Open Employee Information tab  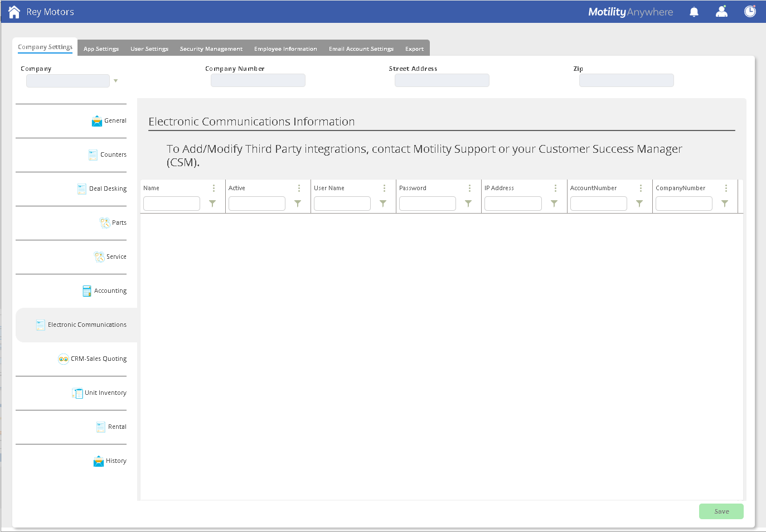(x=285, y=49)
